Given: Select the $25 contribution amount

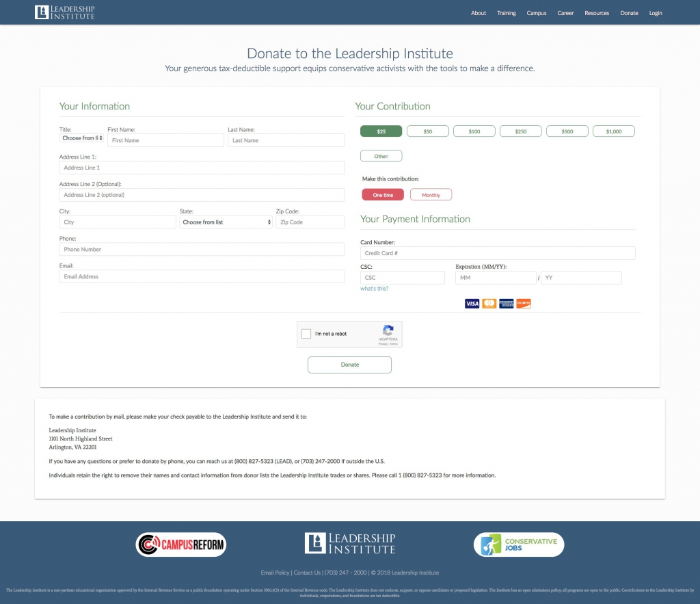Looking at the screenshot, I should [x=381, y=131].
